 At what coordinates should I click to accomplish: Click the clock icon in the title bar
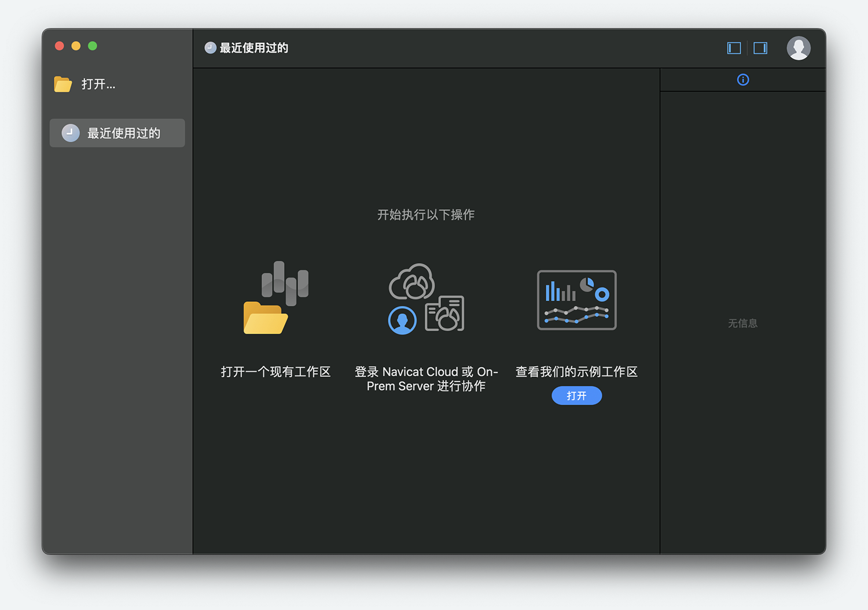coord(211,48)
